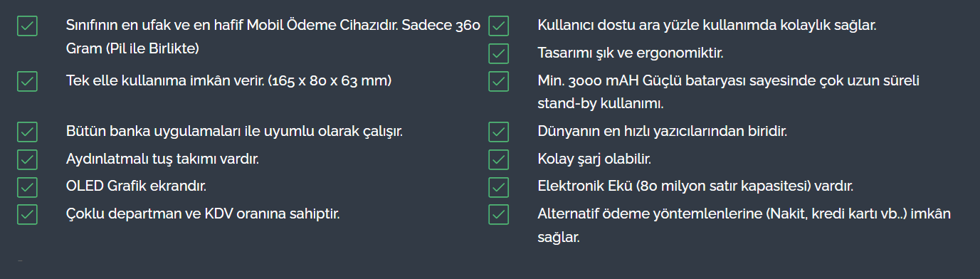Image resolution: width=980 pixels, height=279 pixels.
Task: Click the check icon beside "Elektronik Ekü"
Action: [x=499, y=186]
